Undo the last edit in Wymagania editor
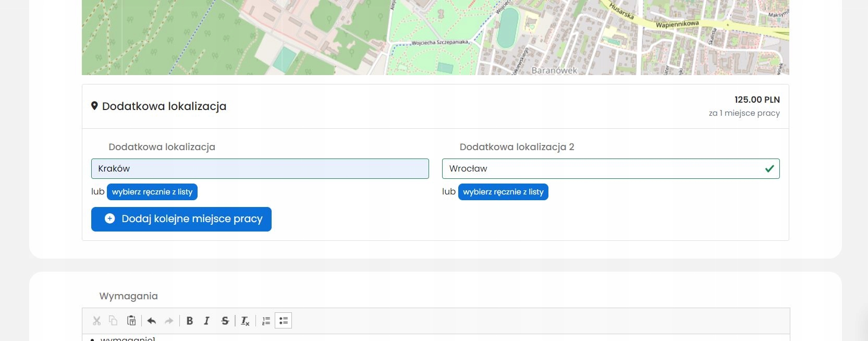This screenshot has width=868, height=341. click(x=152, y=321)
